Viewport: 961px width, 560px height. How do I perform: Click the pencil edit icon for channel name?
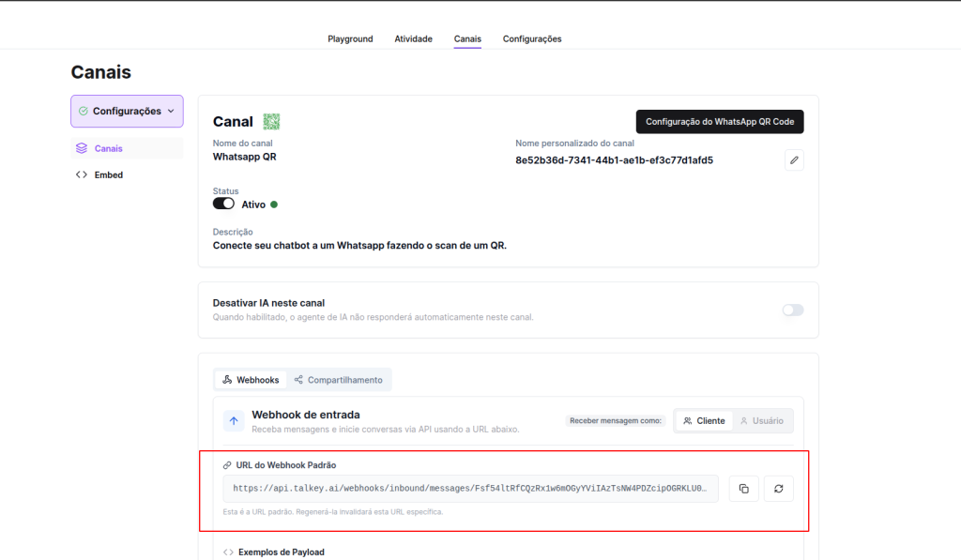[x=794, y=160]
